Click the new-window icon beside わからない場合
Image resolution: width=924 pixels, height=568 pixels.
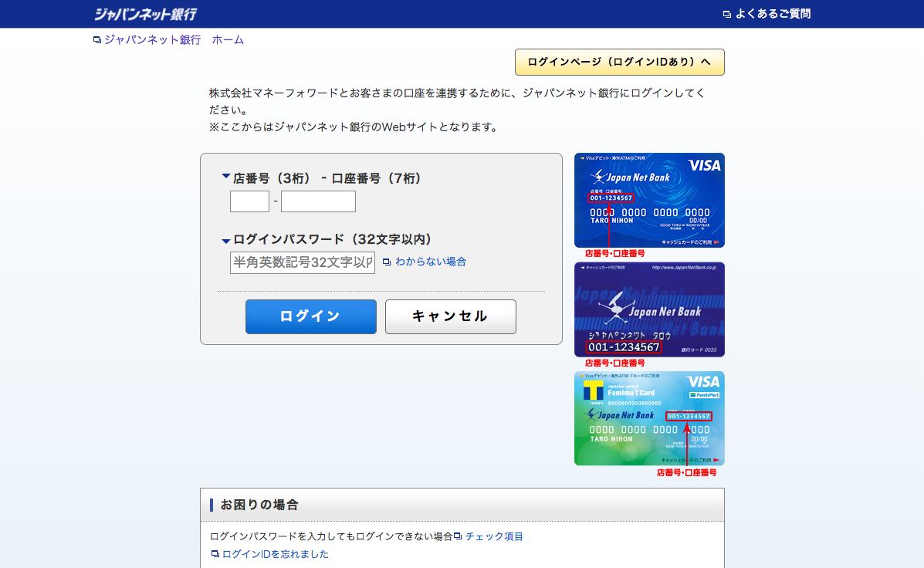coord(387,262)
